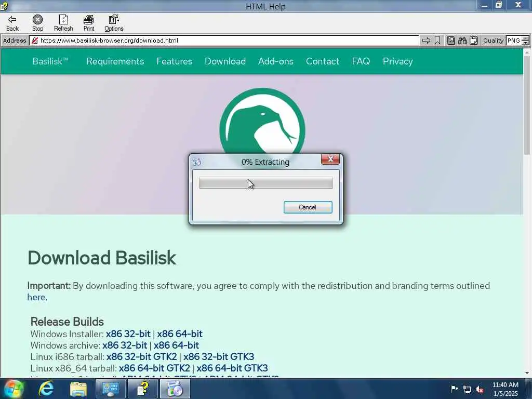The height and width of the screenshot is (399, 532).
Task: Click the scrollbar down arrow
Action: click(527, 373)
